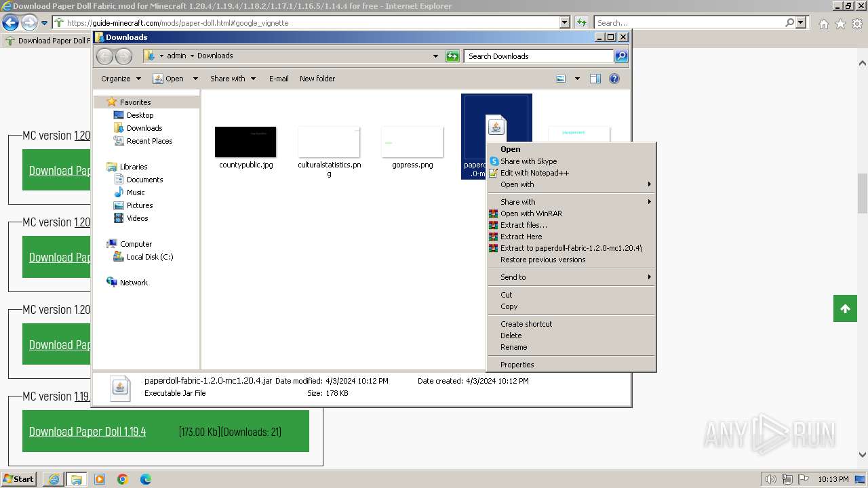This screenshot has height=488, width=868.
Task: Select Desktop under Favorites
Action: [140, 115]
